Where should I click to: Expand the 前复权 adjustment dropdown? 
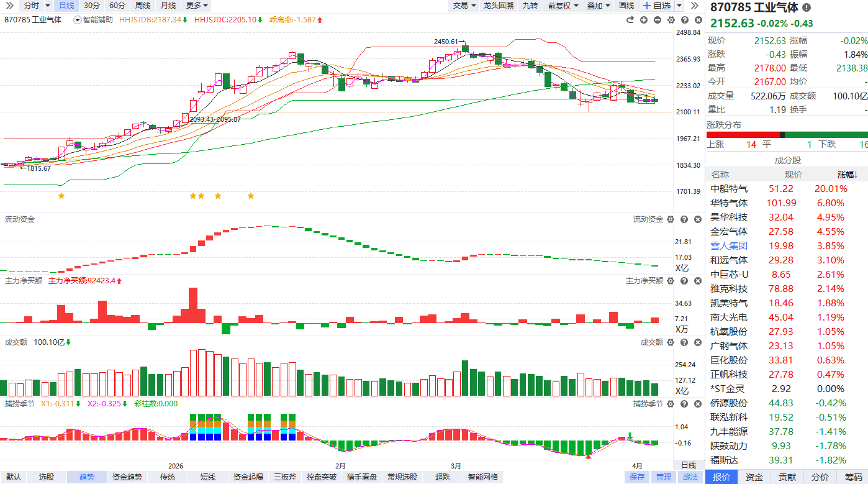[x=563, y=6]
